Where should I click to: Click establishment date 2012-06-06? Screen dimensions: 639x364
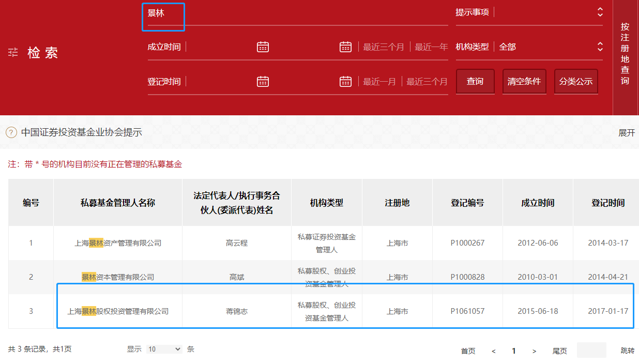[538, 242]
